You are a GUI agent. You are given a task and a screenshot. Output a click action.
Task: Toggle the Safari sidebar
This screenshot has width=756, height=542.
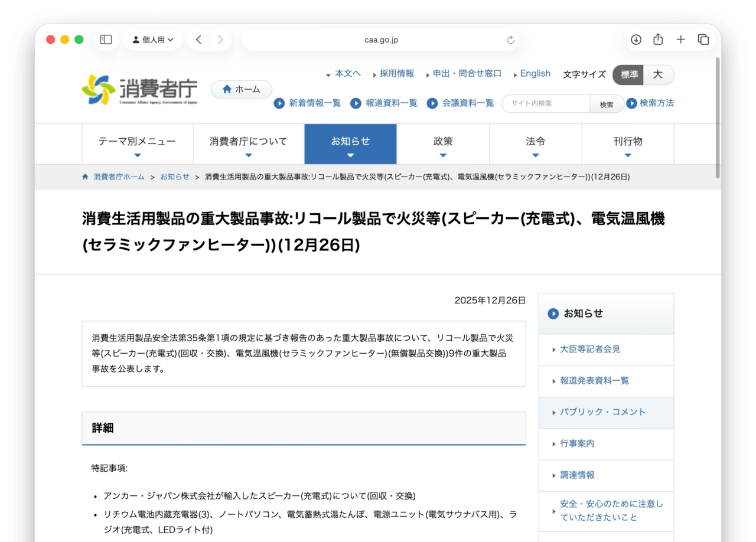pyautogui.click(x=105, y=40)
